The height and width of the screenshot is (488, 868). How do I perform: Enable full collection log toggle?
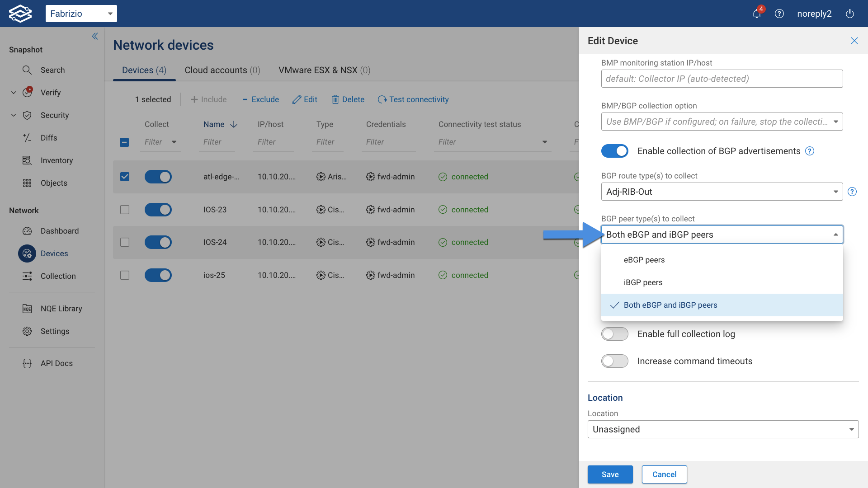pos(614,334)
